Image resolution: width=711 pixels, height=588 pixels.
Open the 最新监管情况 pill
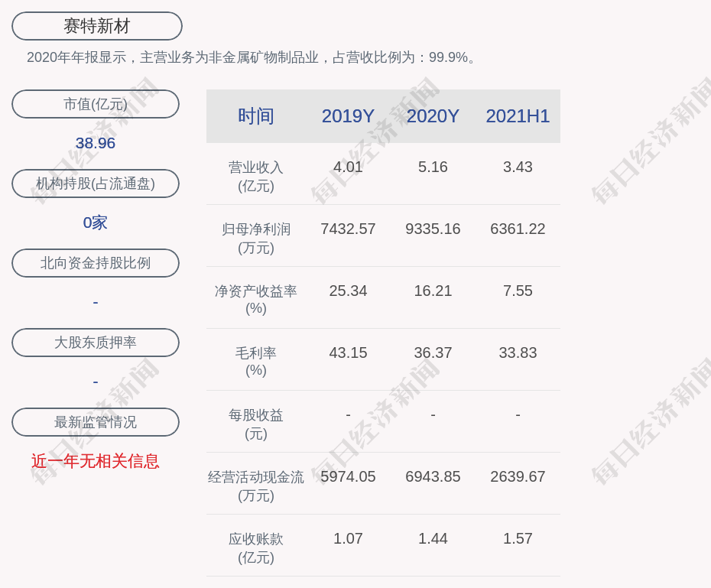(96, 422)
